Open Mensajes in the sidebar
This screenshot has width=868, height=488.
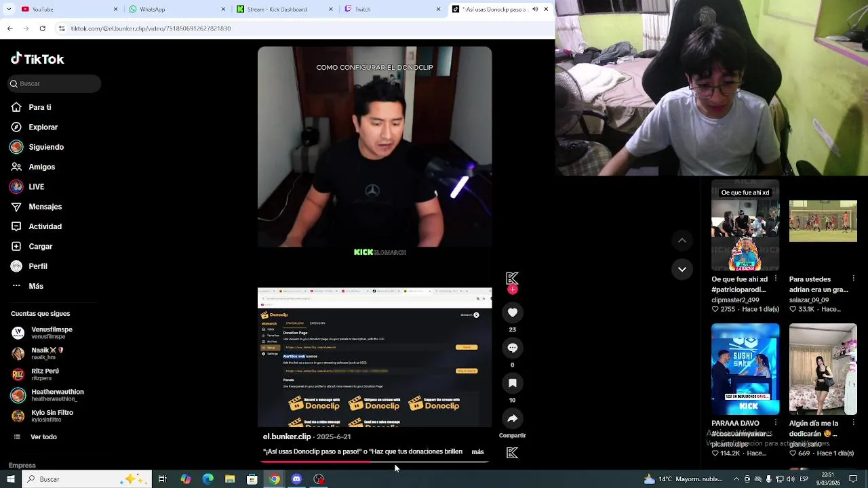pos(37,207)
